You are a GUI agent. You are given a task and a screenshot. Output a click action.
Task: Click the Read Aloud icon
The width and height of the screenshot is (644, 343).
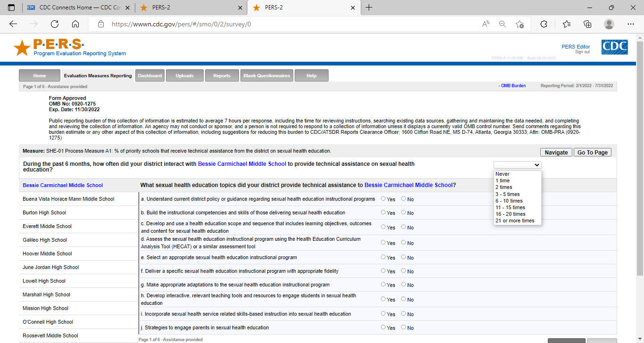[x=486, y=24]
